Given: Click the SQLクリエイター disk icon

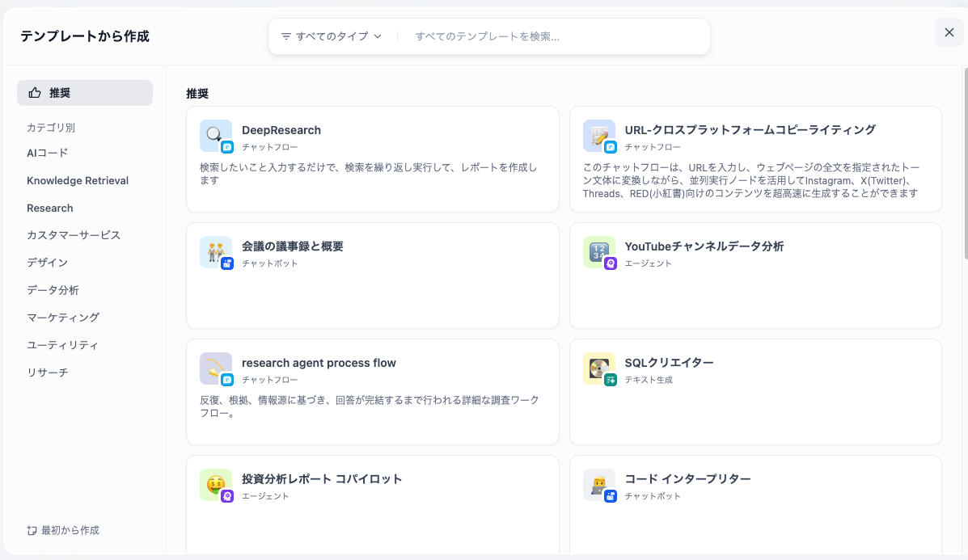Looking at the screenshot, I should pos(598,368).
